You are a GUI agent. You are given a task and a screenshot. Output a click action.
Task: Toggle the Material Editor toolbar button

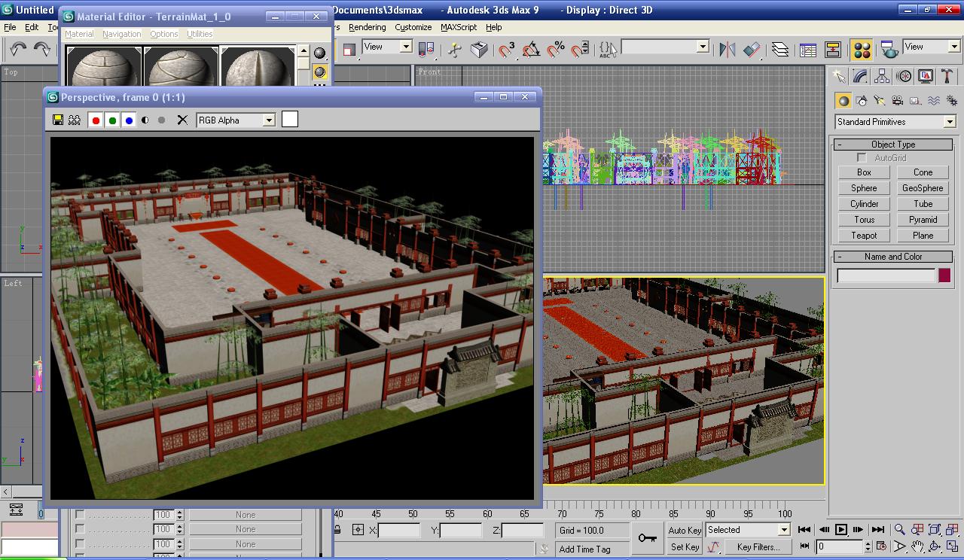coord(862,50)
